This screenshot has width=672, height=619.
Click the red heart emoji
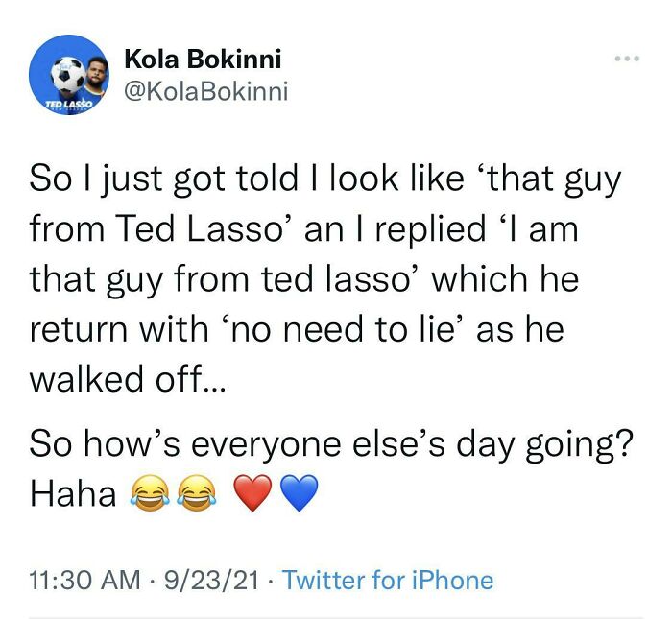[252, 495]
